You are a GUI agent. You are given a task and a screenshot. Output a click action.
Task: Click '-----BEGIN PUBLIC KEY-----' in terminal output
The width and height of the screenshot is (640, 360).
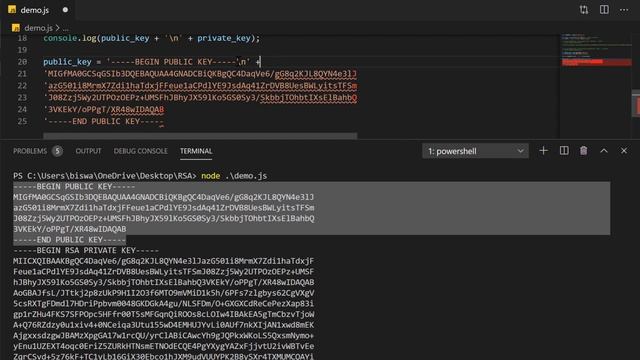(x=74, y=187)
